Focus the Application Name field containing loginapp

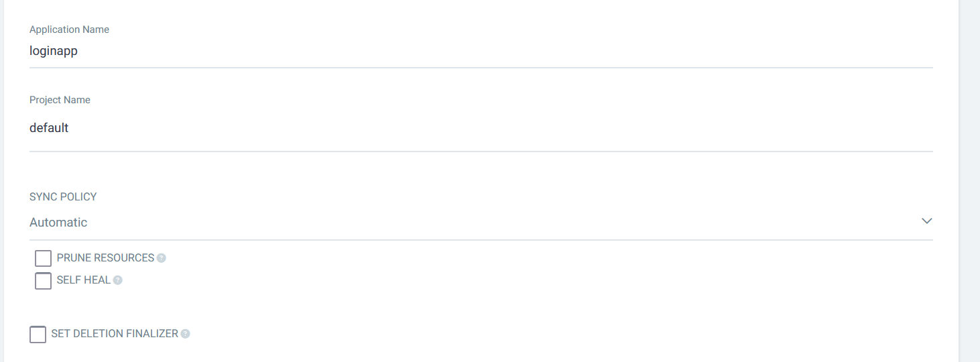469,51
